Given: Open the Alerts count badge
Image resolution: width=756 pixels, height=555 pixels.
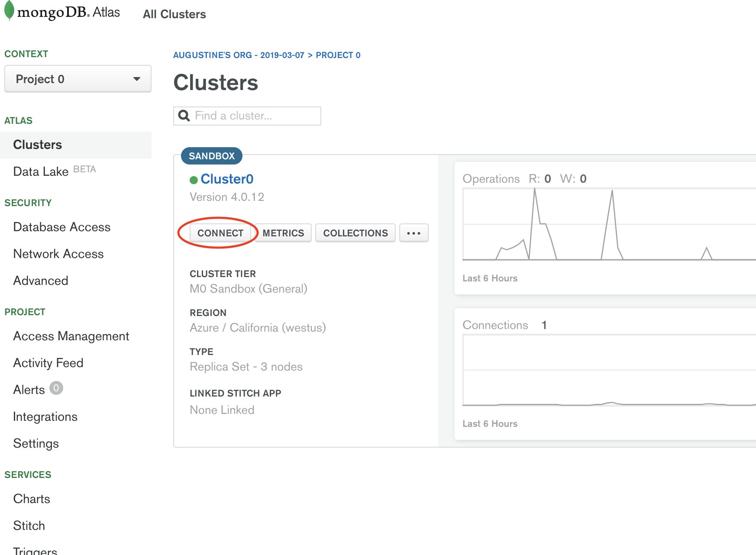Looking at the screenshot, I should (x=56, y=388).
